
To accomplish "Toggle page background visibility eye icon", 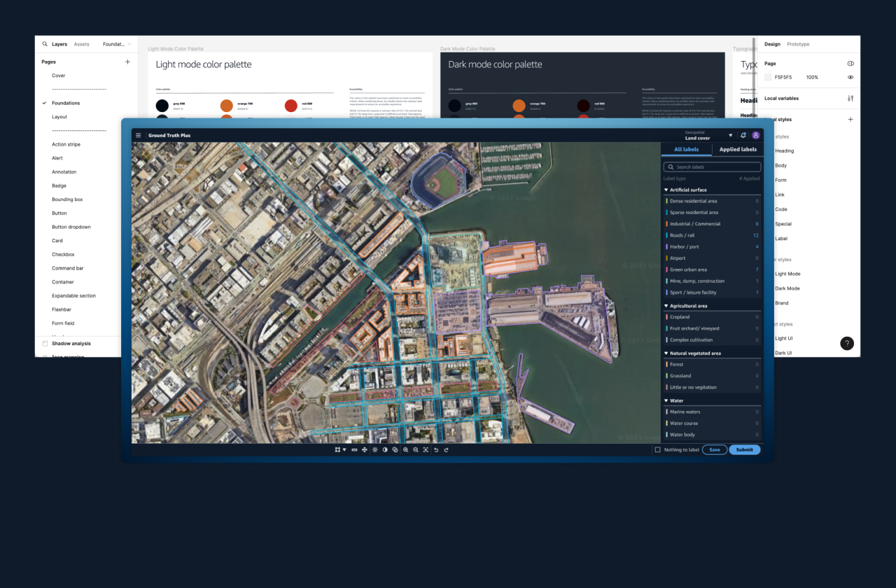I will click(850, 77).
